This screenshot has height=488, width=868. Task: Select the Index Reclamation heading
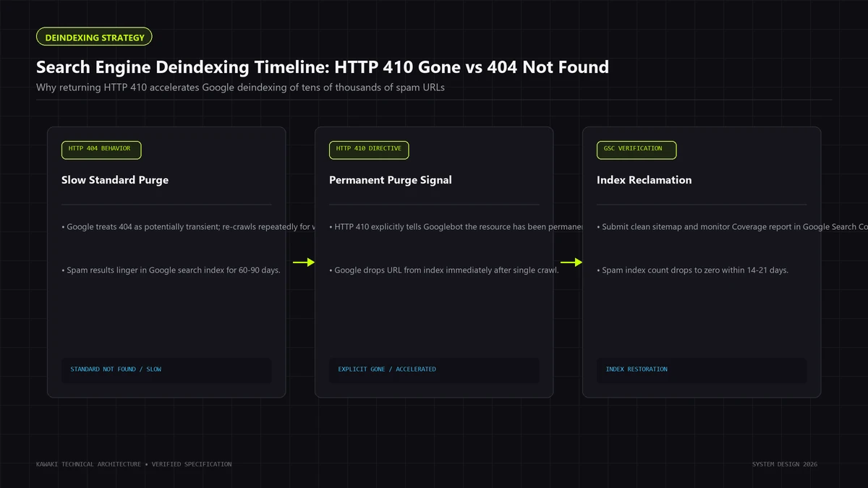click(x=644, y=180)
